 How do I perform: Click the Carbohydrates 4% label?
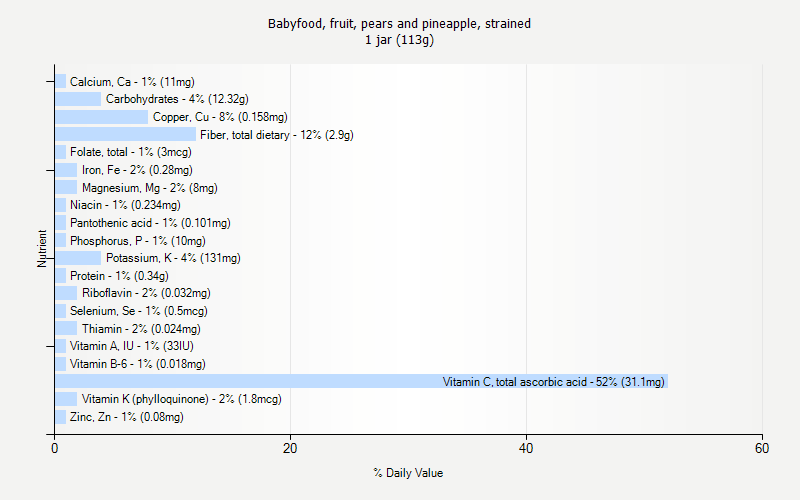click(x=177, y=99)
